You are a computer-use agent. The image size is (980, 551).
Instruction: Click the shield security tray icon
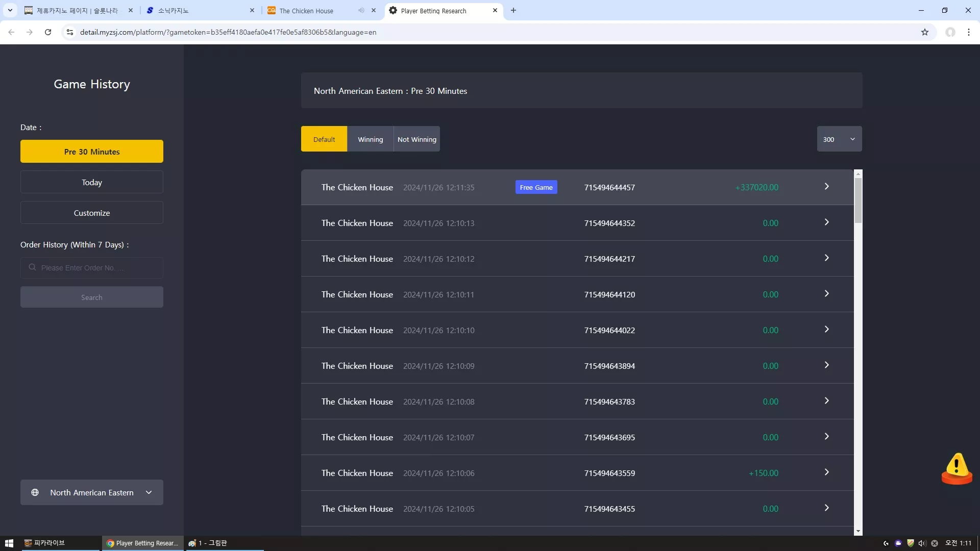[910, 543]
